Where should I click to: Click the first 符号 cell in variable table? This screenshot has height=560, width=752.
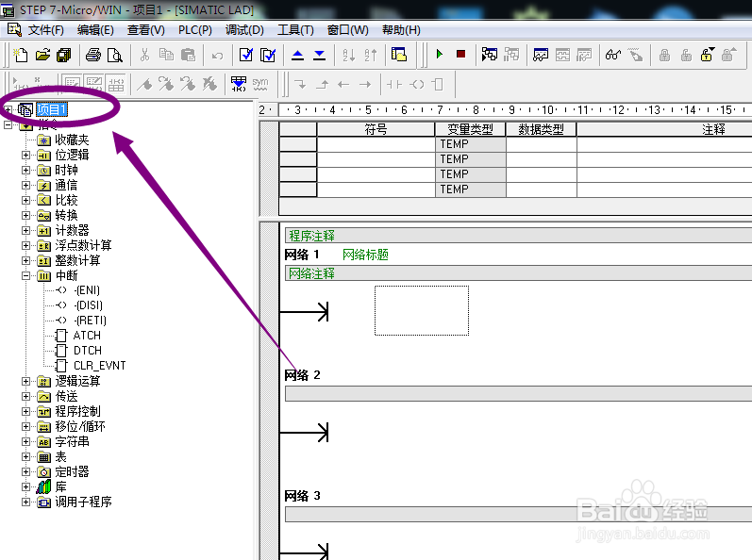click(376, 144)
